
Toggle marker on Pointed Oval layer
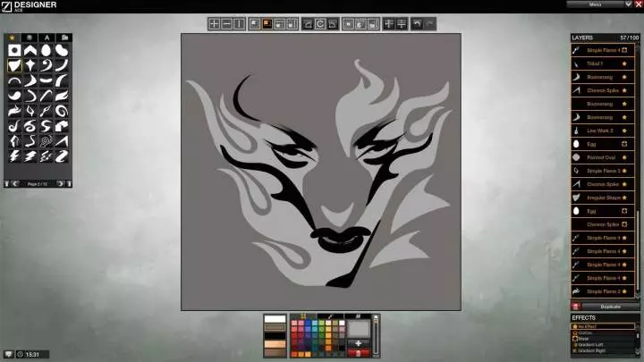(x=623, y=156)
